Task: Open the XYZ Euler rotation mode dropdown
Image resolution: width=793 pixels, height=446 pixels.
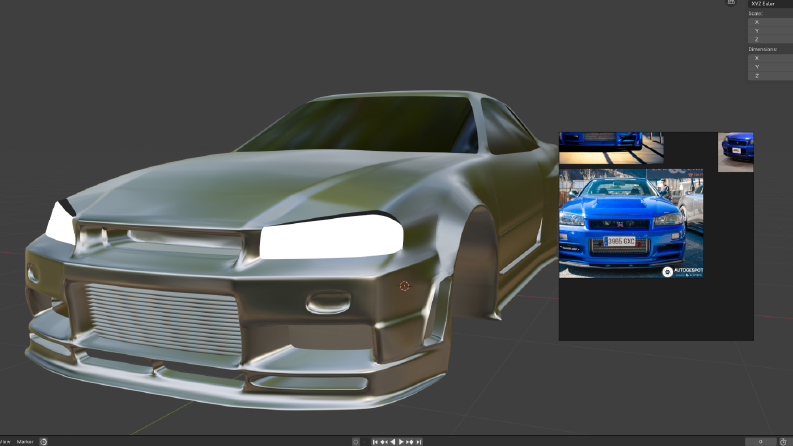Action: pyautogui.click(x=770, y=4)
